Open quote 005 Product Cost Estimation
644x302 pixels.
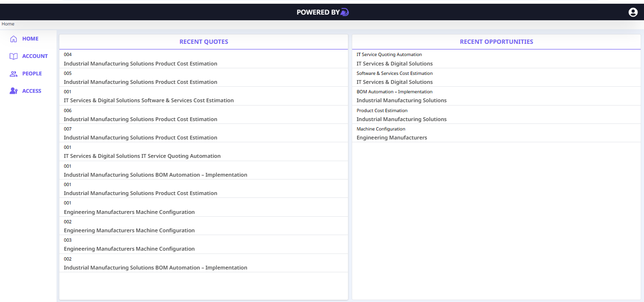click(140, 82)
